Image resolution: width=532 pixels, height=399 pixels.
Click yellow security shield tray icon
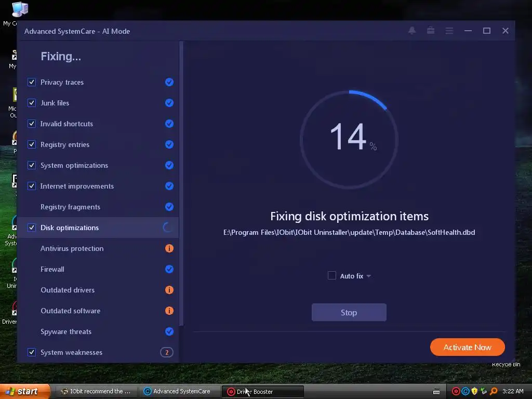475,391
